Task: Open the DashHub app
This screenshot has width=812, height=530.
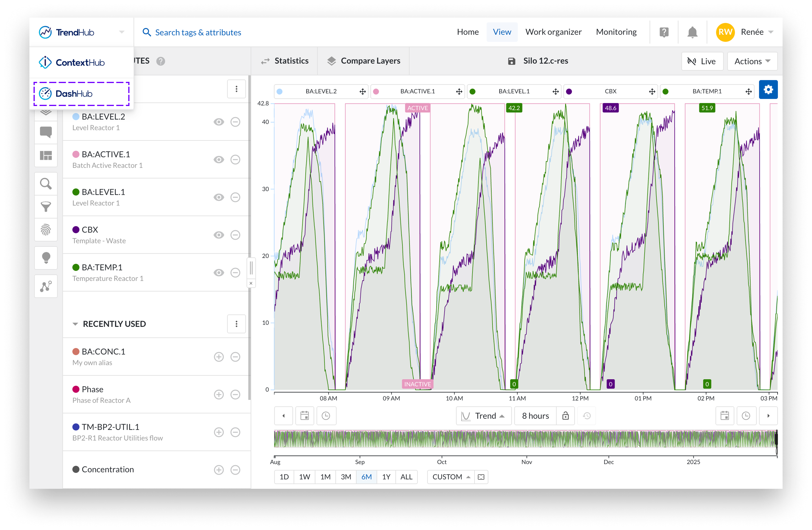Action: tap(81, 94)
